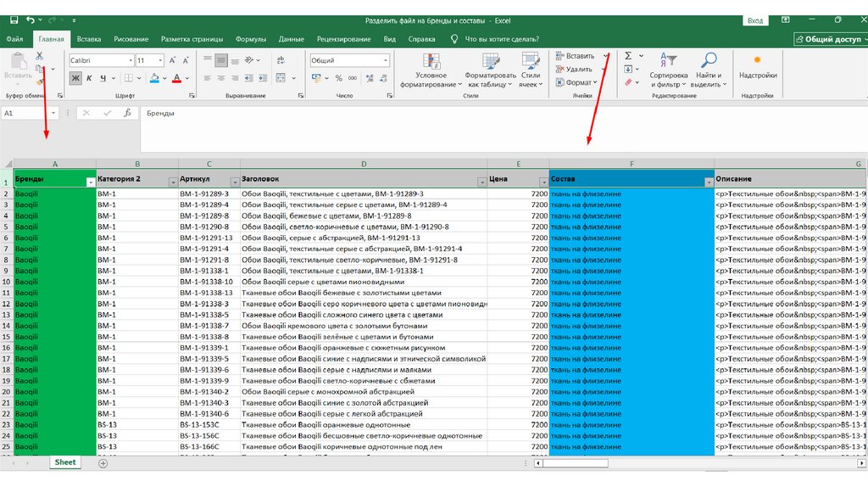Click the Вход sign-in button
This screenshot has height=487, width=868.
tap(755, 20)
